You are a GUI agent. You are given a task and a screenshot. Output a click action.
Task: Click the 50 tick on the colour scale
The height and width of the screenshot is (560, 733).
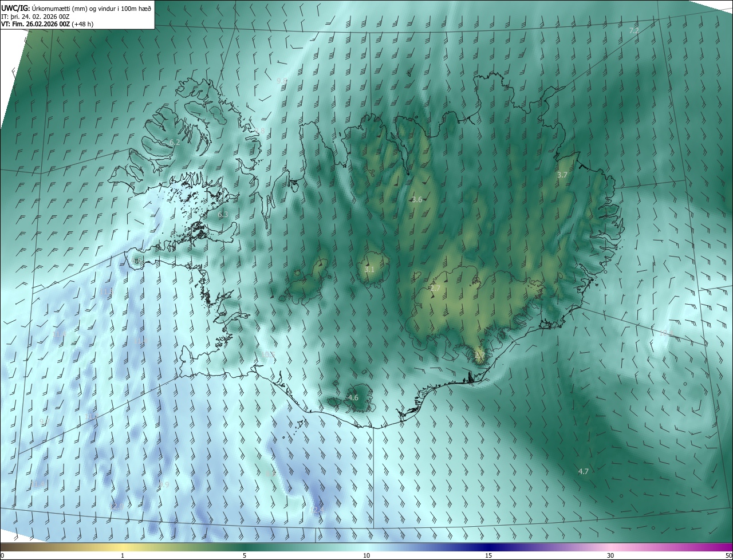click(728, 556)
